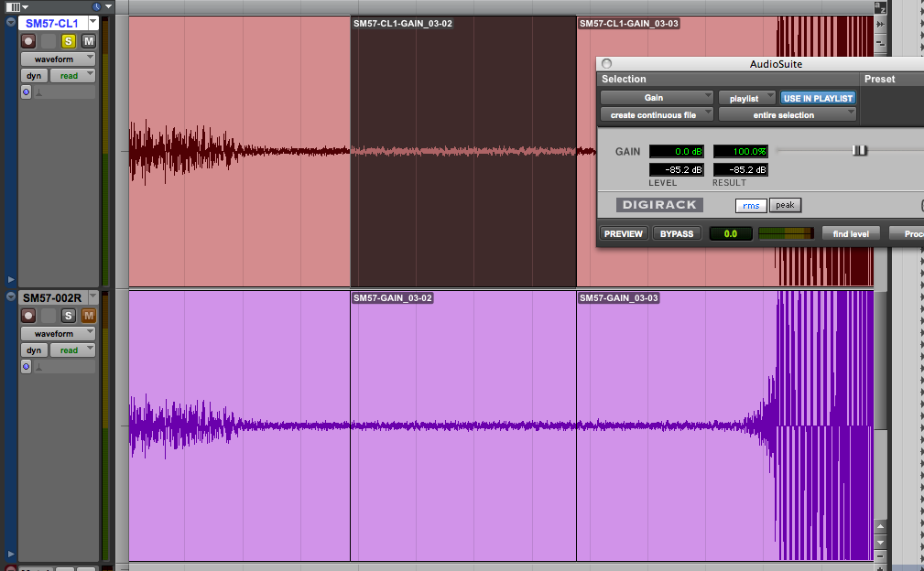The width and height of the screenshot is (924, 571).
Task: Expand the SM57-CL1 track bottom disclosure triangle
Action: point(11,279)
